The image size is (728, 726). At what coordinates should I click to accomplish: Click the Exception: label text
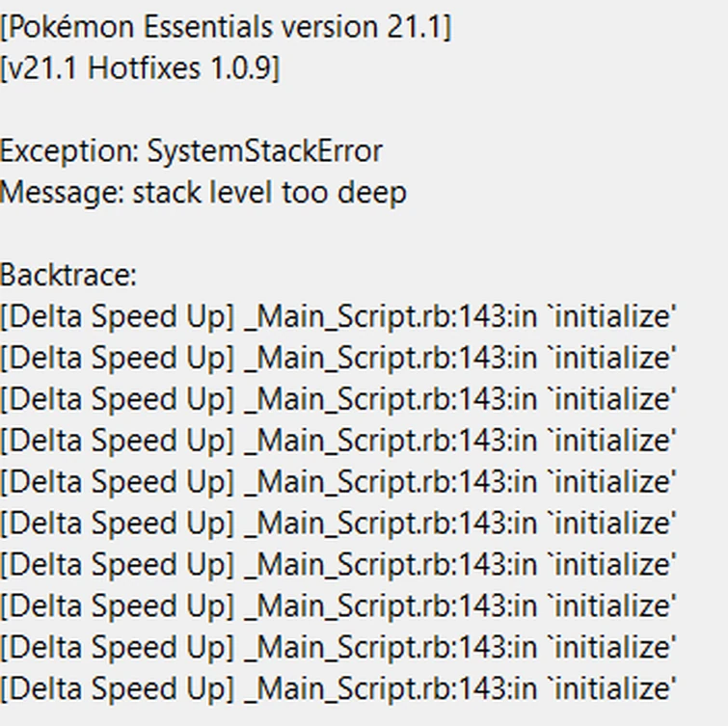[x=69, y=151]
